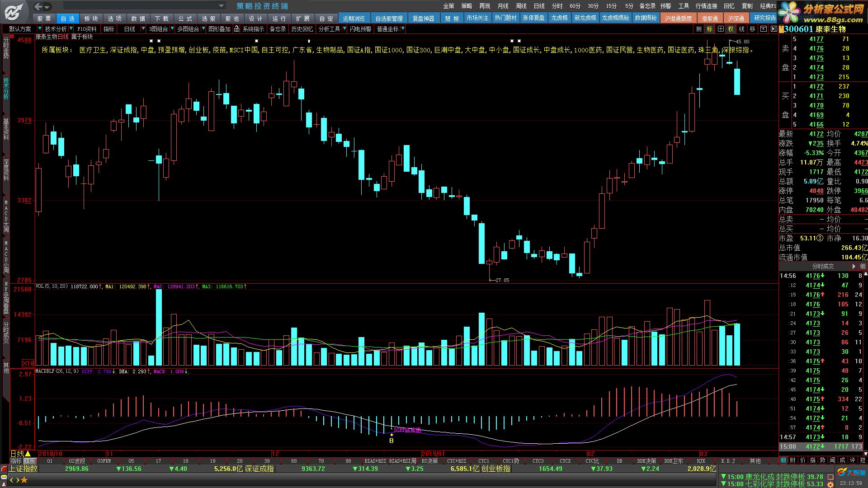Click the 沪港通额度 button

pyautogui.click(x=678, y=18)
